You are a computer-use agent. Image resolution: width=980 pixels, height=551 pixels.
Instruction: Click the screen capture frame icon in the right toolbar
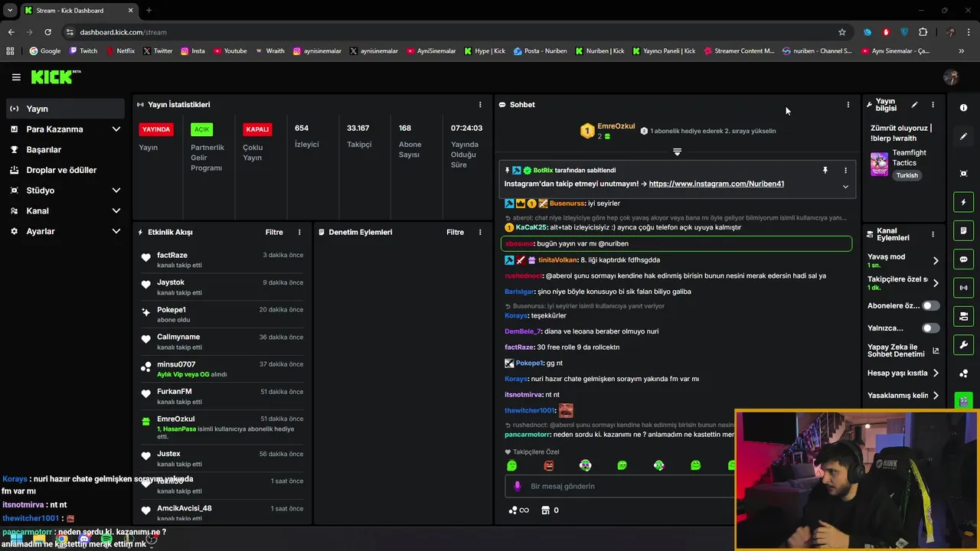[963, 174]
